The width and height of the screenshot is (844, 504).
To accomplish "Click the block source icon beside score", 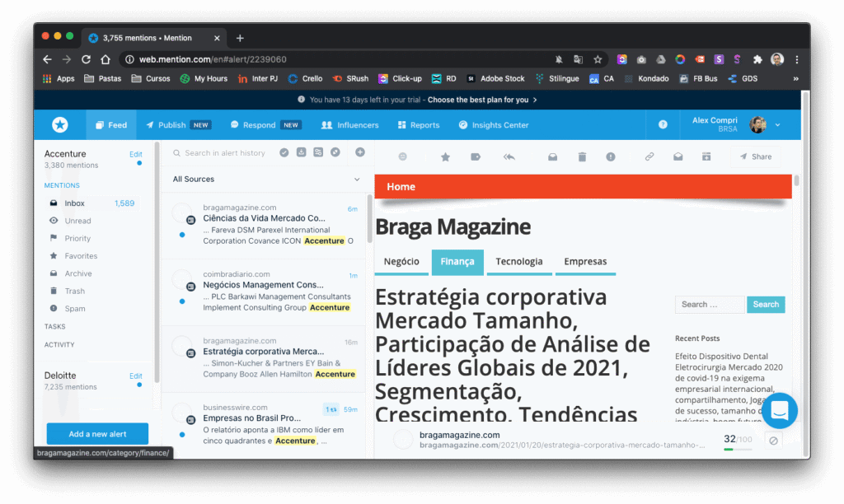I will pos(773,441).
